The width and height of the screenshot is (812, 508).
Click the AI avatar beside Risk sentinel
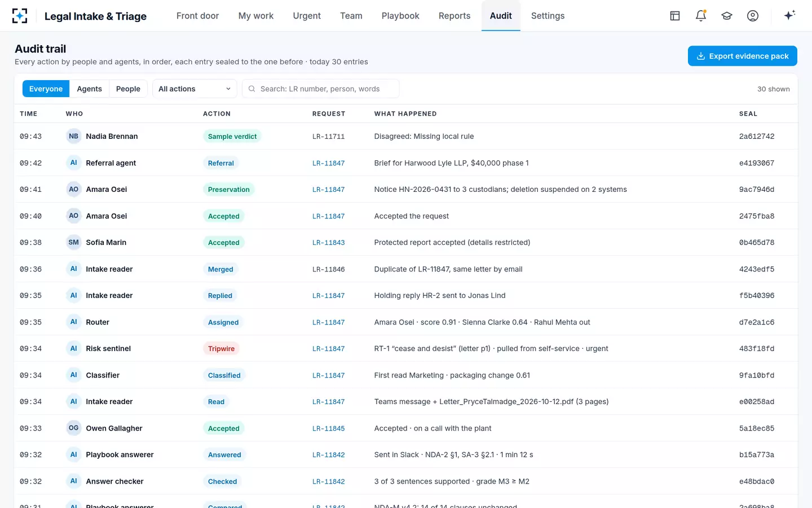(x=74, y=348)
